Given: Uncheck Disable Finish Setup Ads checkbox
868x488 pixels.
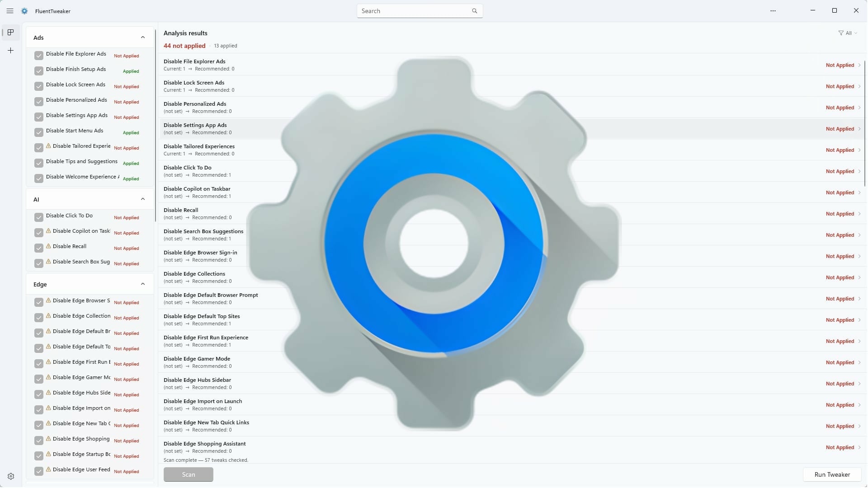Looking at the screenshot, I should click(39, 71).
